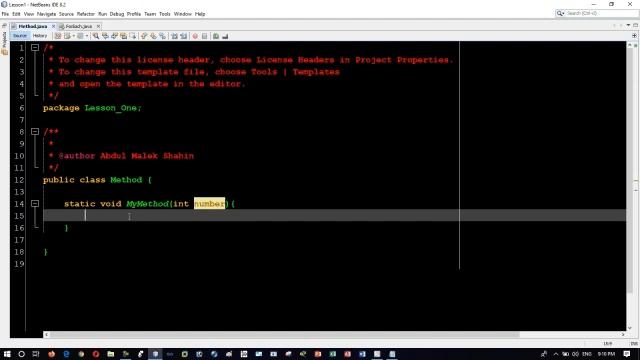Image resolution: width=640 pixels, height=360 pixels.
Task: Toggle Highlight Search icon
Action: [124, 36]
